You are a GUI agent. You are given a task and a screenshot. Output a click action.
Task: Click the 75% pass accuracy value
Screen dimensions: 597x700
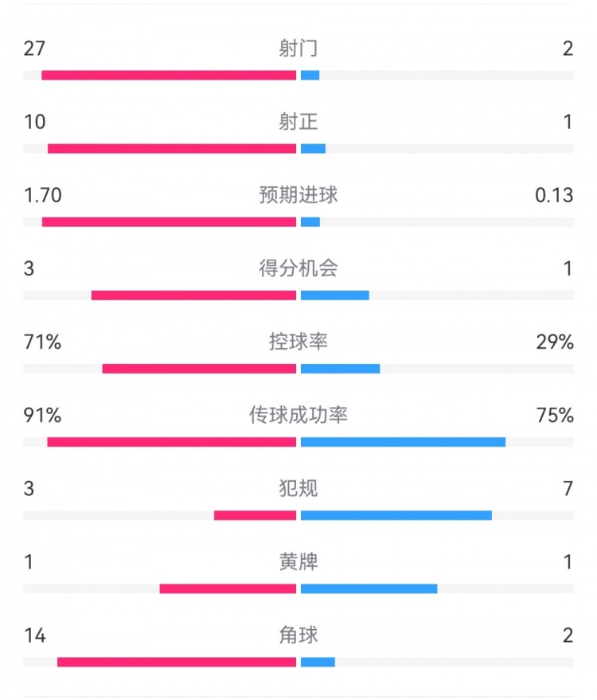tap(555, 415)
